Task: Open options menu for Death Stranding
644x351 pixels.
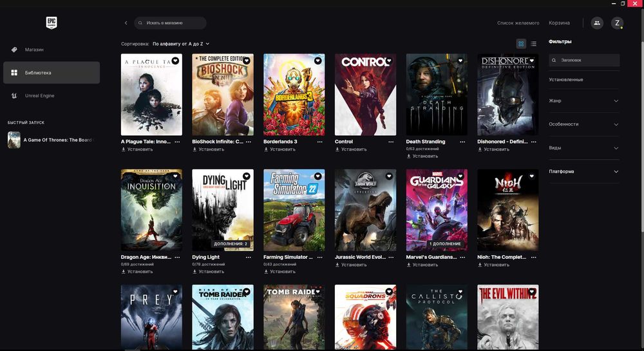Action: (x=462, y=142)
